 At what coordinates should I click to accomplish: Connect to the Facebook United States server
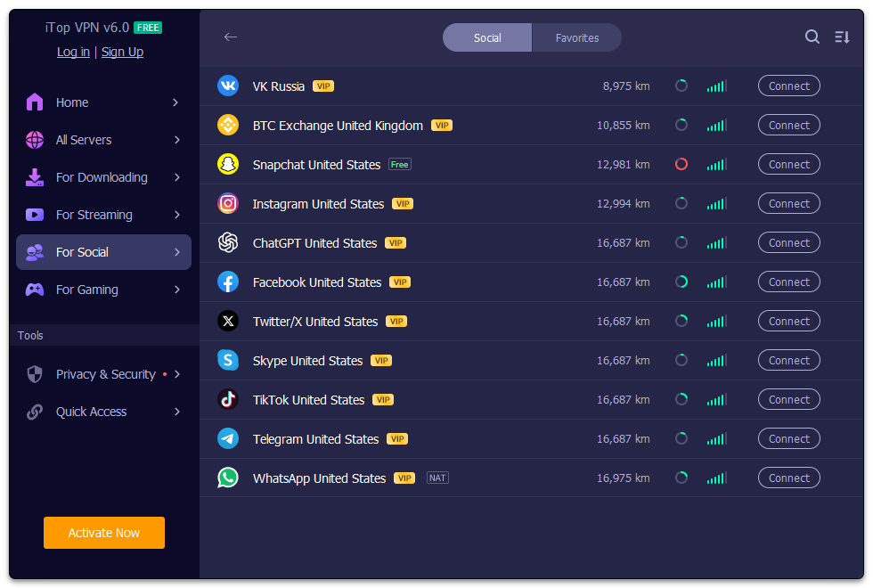click(788, 282)
